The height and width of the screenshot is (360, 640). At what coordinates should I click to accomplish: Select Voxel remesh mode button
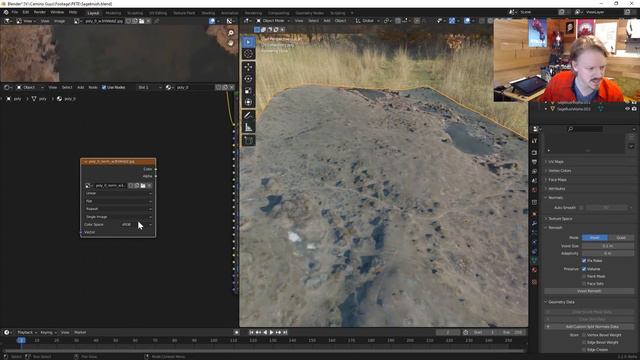point(595,238)
